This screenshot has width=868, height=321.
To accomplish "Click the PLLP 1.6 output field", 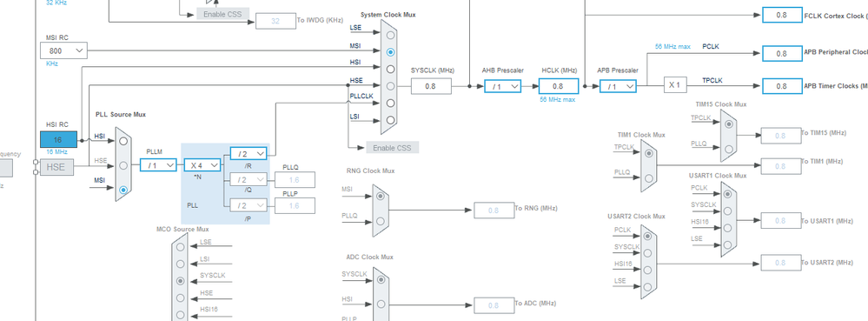I will coord(295,205).
